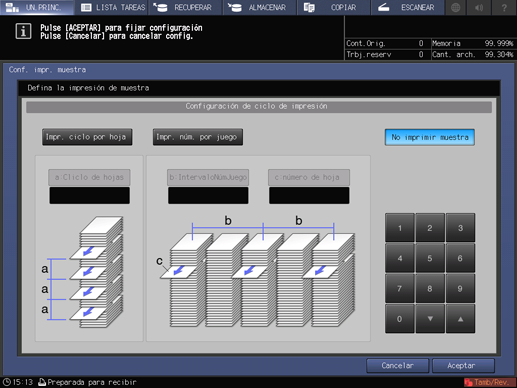Click the Tamb/Rev. status indicator

[x=490, y=382]
